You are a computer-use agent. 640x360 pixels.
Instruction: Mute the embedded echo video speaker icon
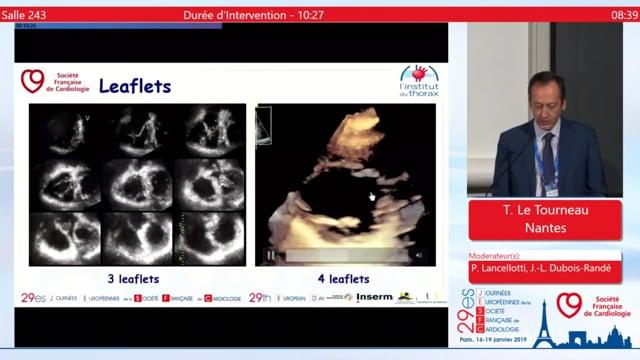419,256
